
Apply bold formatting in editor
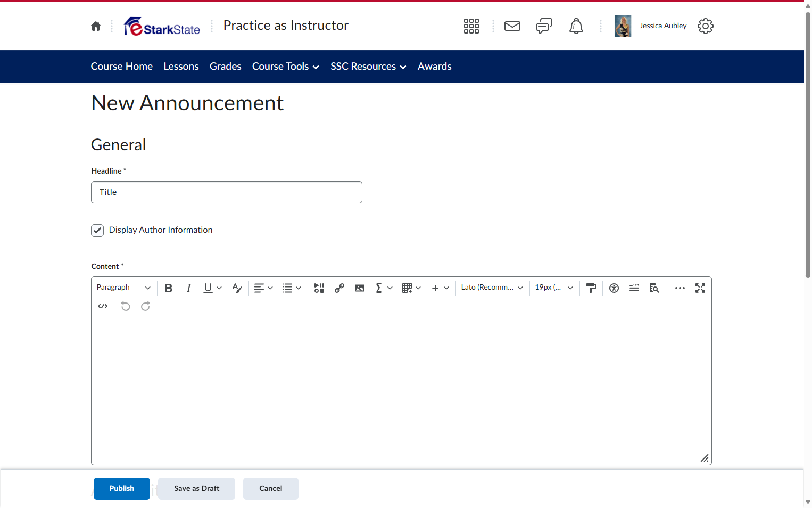pos(169,288)
